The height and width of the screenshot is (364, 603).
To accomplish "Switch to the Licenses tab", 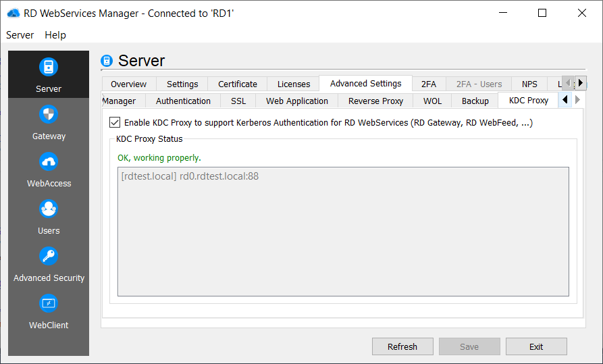I will click(294, 84).
